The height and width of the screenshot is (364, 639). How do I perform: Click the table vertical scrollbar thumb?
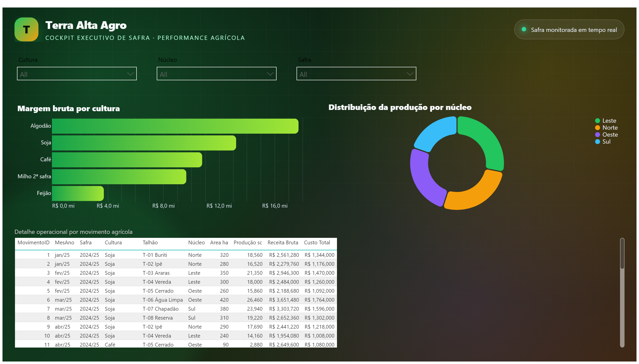coord(622,254)
